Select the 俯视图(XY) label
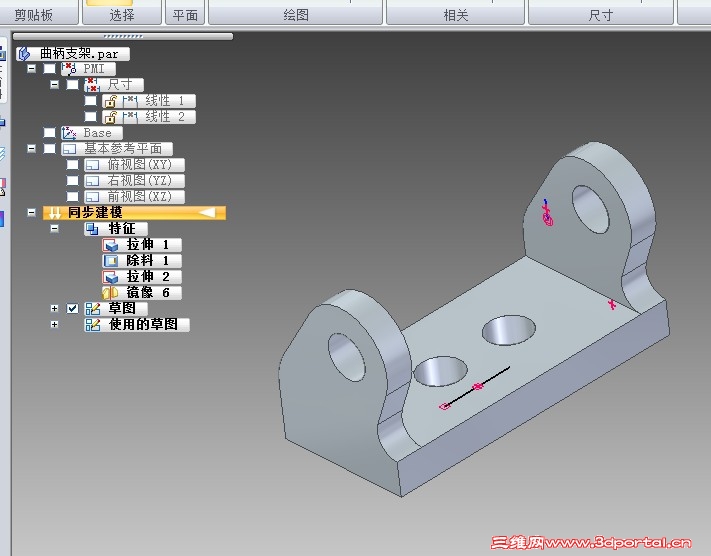Image resolution: width=711 pixels, height=556 pixels. [x=140, y=165]
